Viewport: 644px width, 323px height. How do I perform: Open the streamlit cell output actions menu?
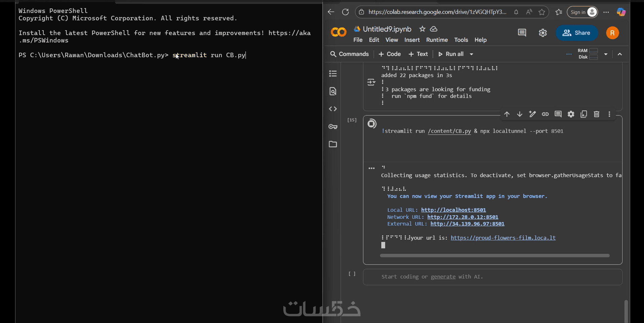[x=371, y=168]
